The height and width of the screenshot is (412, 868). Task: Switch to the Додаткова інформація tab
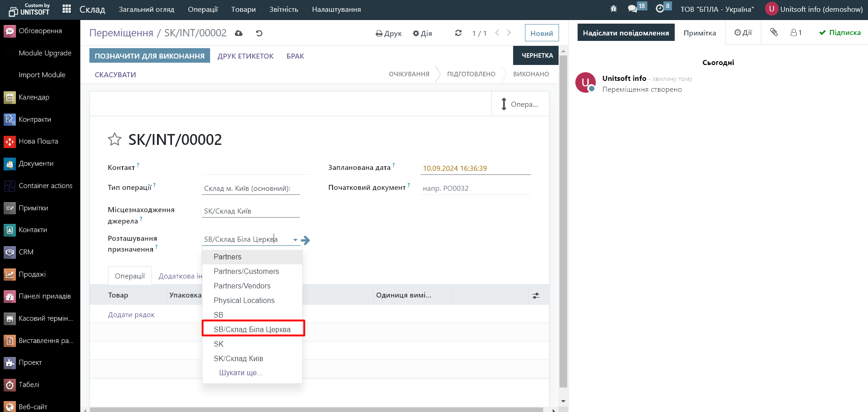click(180, 276)
